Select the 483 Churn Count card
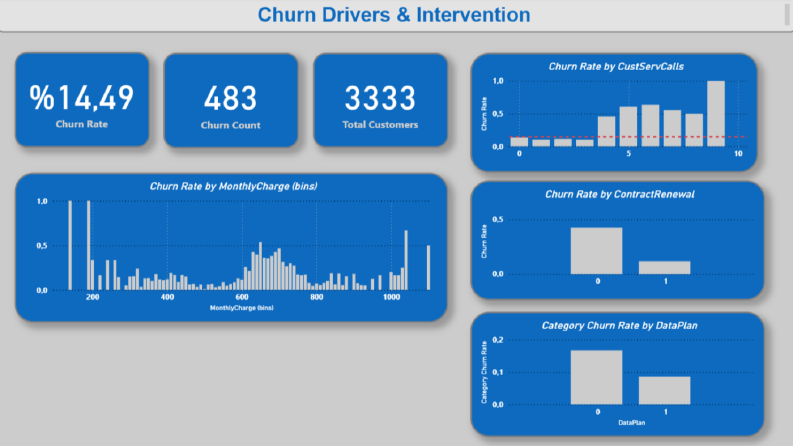The width and height of the screenshot is (793, 446). click(x=231, y=100)
